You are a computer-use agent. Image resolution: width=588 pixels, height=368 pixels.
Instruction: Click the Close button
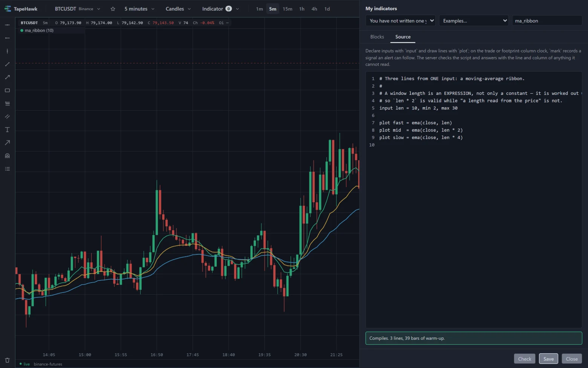[572, 359]
